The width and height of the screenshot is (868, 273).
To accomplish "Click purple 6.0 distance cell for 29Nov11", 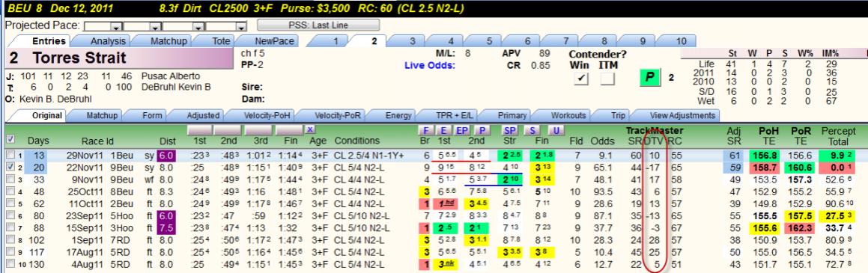I will [x=166, y=156].
